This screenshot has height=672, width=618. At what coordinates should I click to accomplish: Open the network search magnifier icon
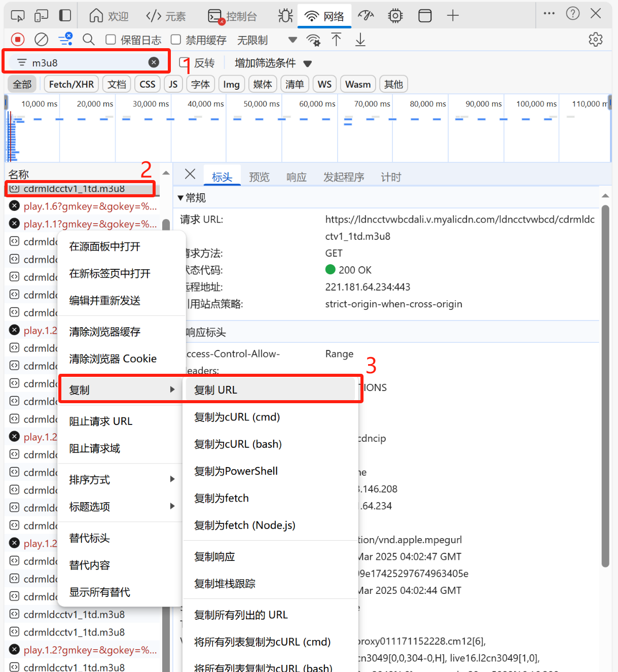tap(89, 39)
